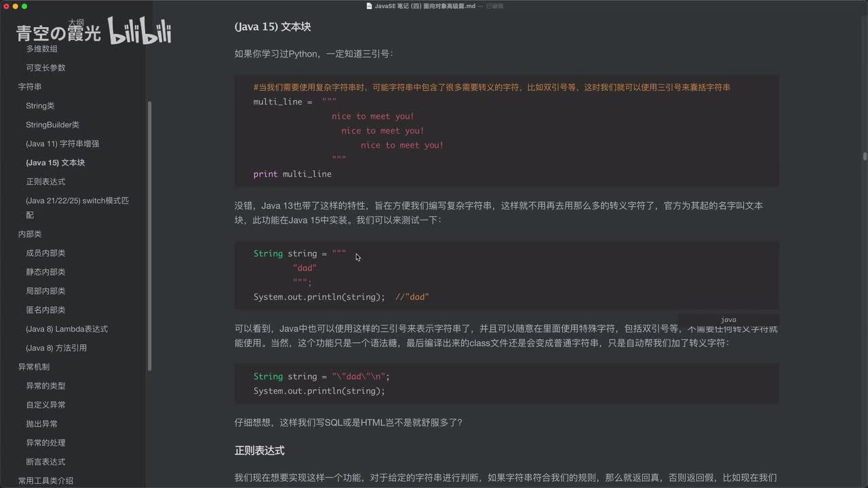The image size is (868, 488).
Task: Click the sidebar outline scrollbar
Action: (149, 235)
